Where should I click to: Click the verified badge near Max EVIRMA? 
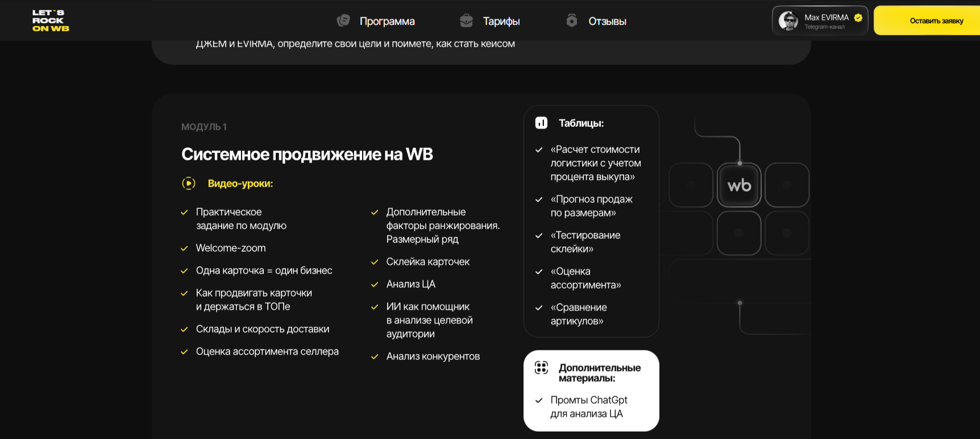click(x=858, y=18)
